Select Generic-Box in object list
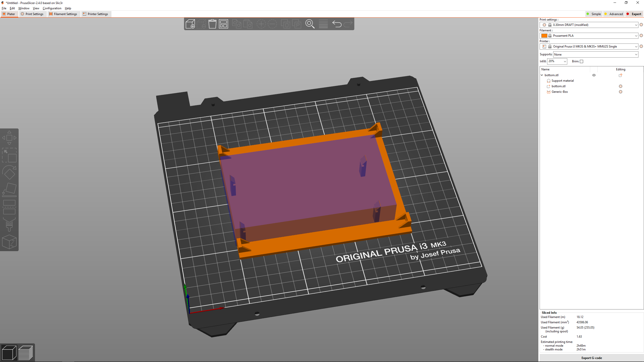 (x=559, y=92)
